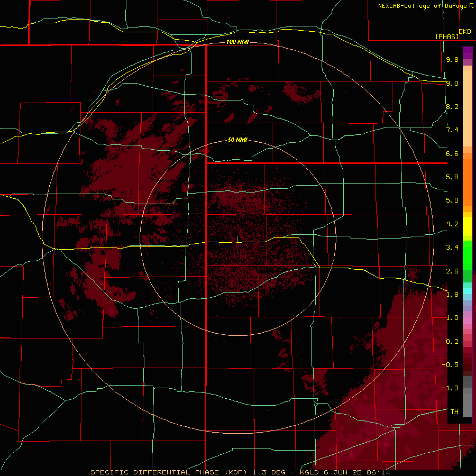This screenshot has width=476, height=476.
Task: Click the SPECIFIC DIFFERENTIAL PHASE caption text
Action: point(155,472)
